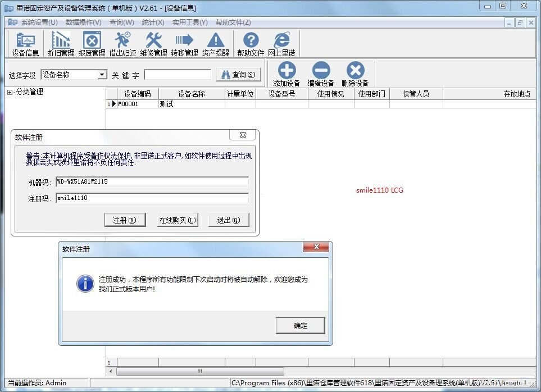541x392 pixels.
Task: Click the 计量单位 column header
Action: pos(240,94)
